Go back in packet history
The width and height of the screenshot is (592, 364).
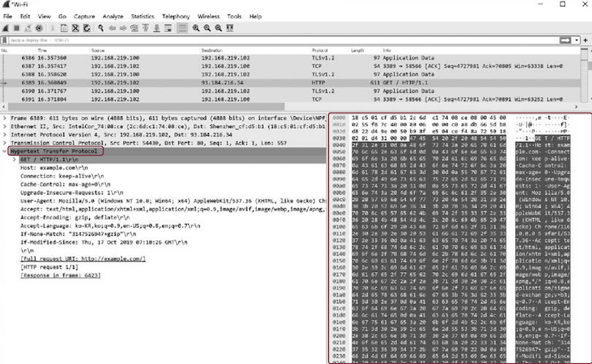[x=112, y=29]
